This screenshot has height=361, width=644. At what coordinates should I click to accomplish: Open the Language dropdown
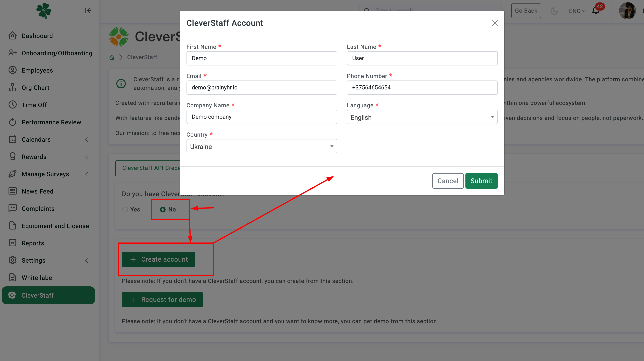422,117
